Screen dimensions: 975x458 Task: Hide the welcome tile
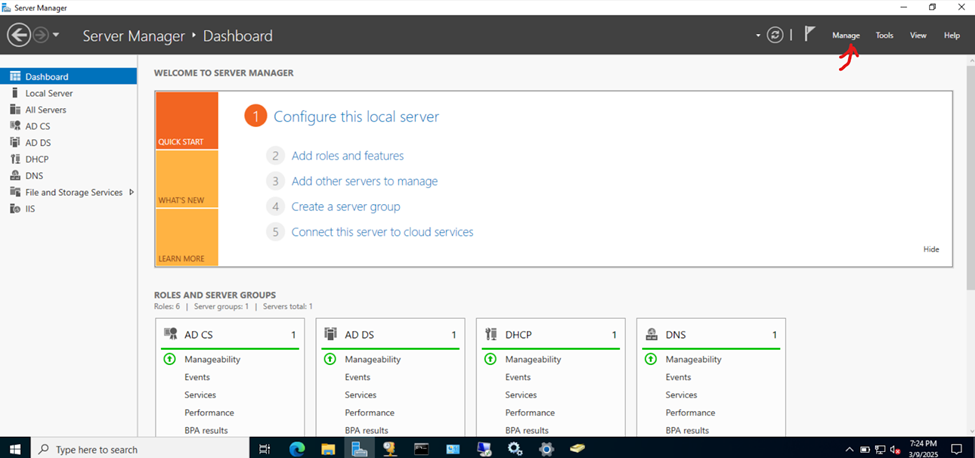[931, 249]
